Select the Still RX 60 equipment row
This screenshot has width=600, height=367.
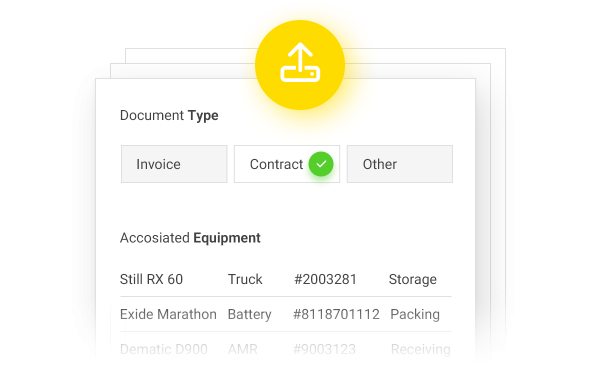coord(286,279)
